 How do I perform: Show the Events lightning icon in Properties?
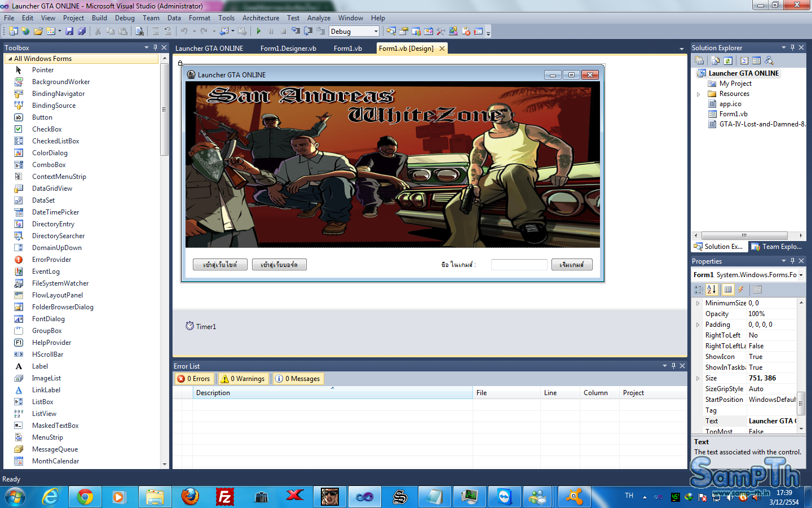[x=741, y=290]
